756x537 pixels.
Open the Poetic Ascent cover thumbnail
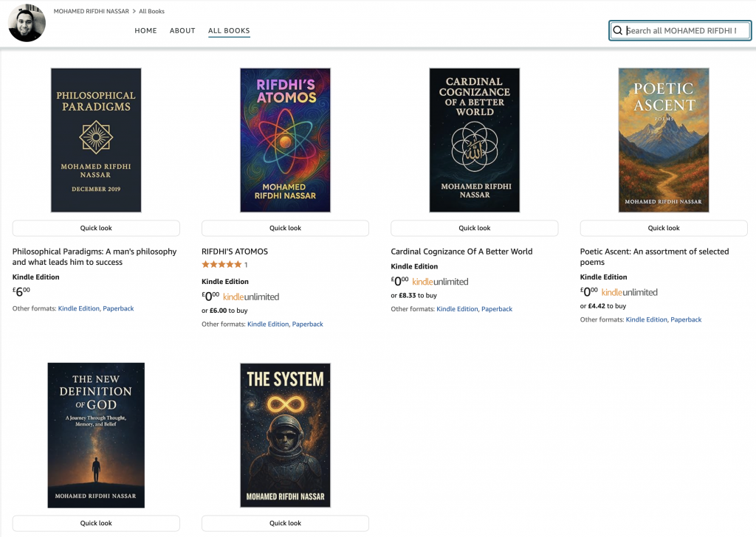664,140
